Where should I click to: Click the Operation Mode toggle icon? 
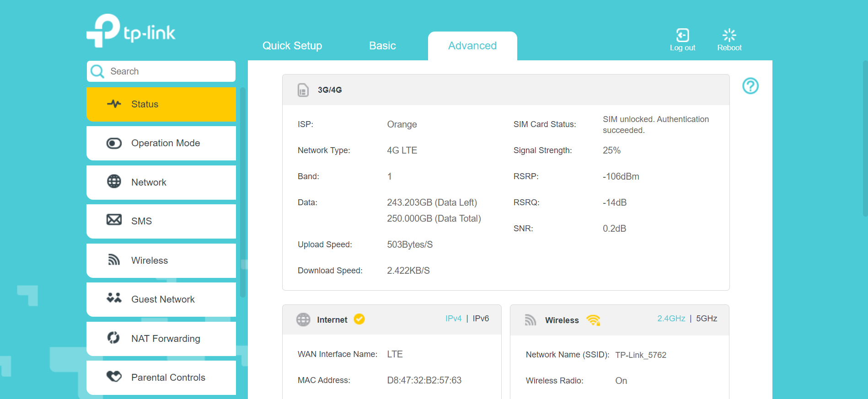pyautogui.click(x=114, y=143)
